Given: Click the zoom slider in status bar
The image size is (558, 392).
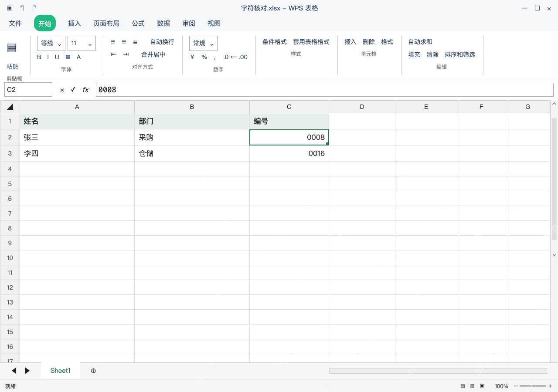Looking at the screenshot, I should point(532,386).
